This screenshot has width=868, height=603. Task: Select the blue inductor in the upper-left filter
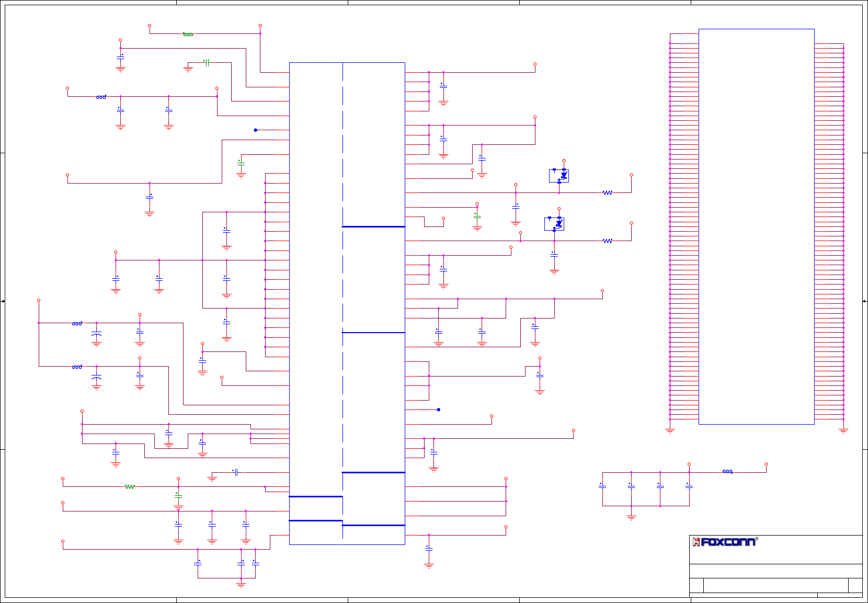pyautogui.click(x=101, y=97)
